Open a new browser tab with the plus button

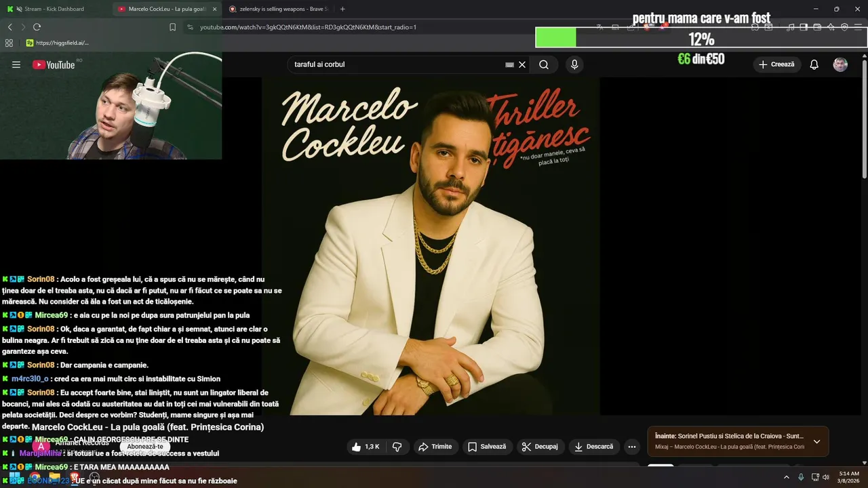pos(342,9)
